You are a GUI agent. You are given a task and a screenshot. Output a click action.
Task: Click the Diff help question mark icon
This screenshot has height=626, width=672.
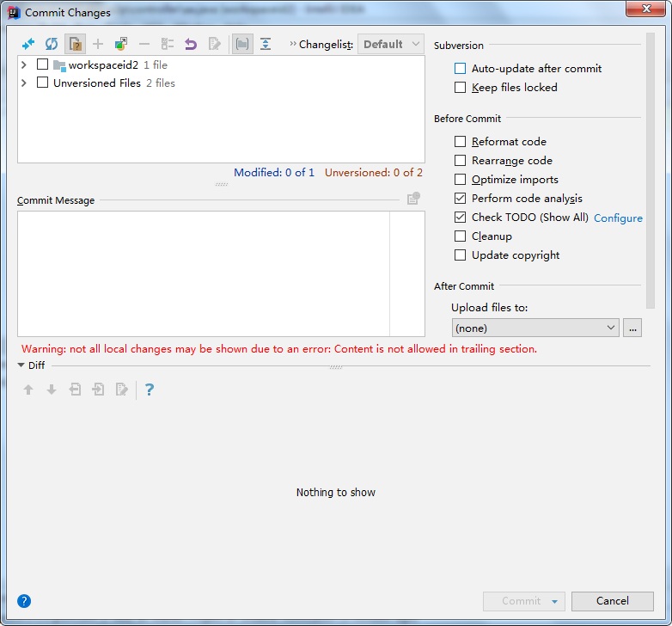[150, 390]
